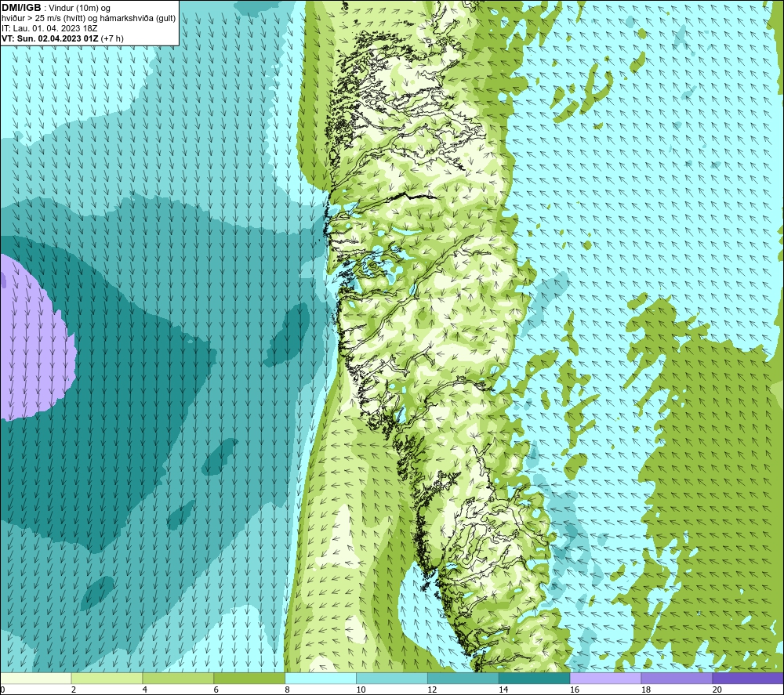Screen dimensions: 784x695
Task: Click the 12–14 m/s teal legend swatch
Action: click(463, 679)
